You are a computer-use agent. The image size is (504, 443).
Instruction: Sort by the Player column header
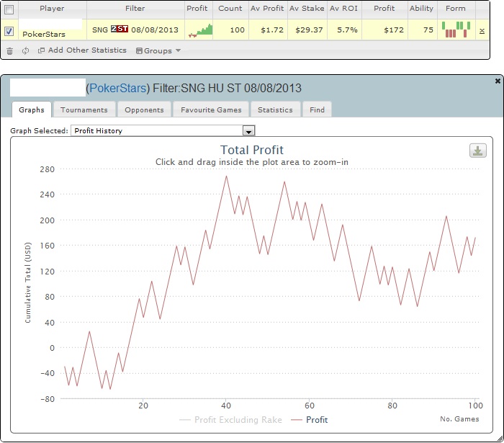click(52, 9)
